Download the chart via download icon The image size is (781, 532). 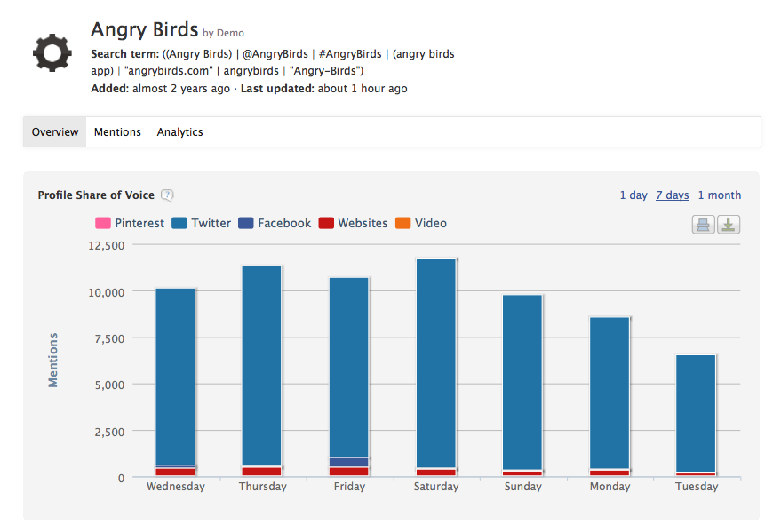[x=729, y=225]
